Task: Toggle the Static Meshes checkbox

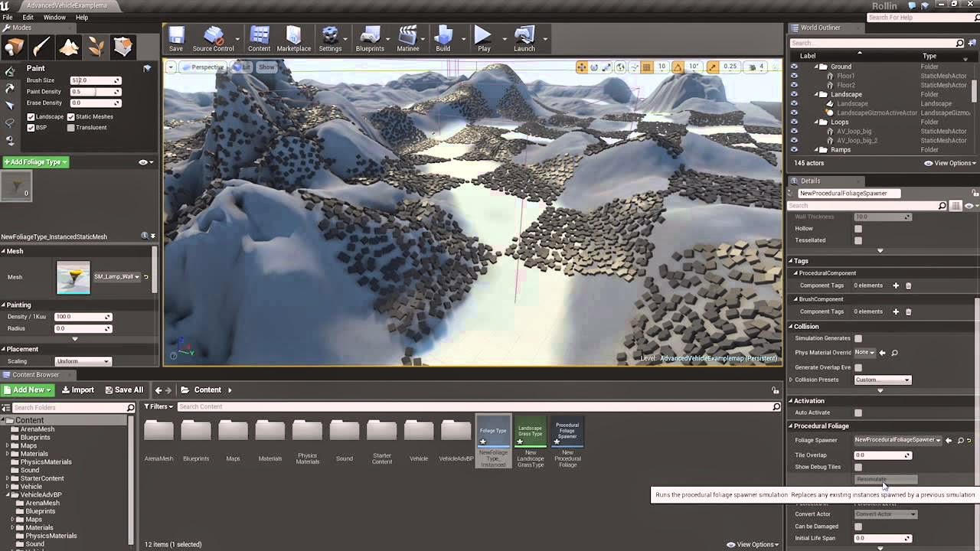Action: pos(71,117)
